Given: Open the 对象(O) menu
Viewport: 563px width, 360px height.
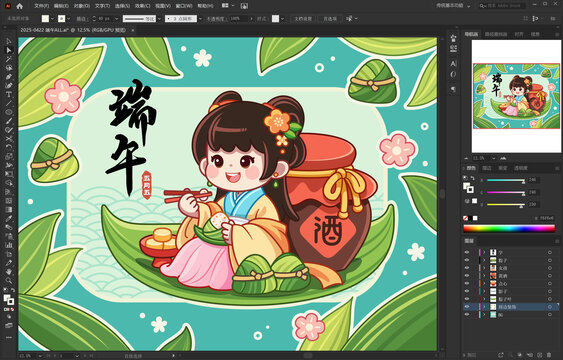Looking at the screenshot, I should (x=82, y=6).
